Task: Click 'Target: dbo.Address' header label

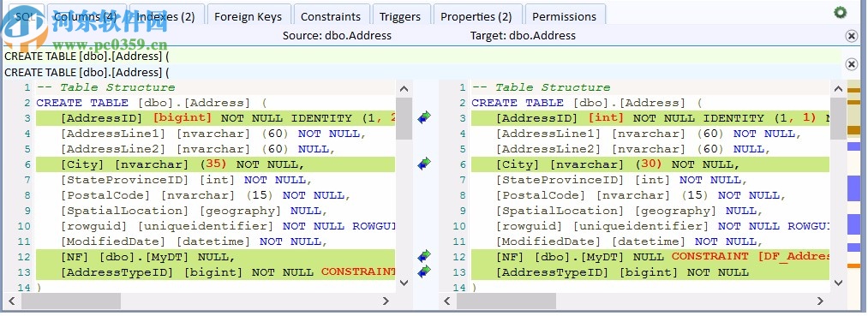Action: coord(524,35)
